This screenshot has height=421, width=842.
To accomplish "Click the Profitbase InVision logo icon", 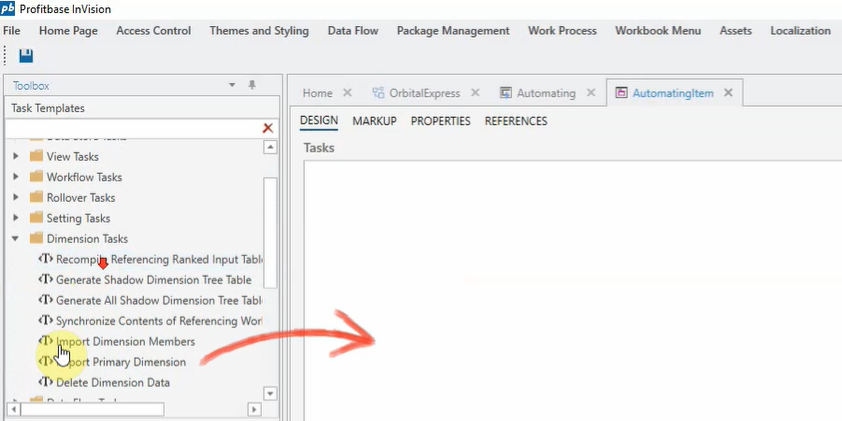I will (8, 9).
